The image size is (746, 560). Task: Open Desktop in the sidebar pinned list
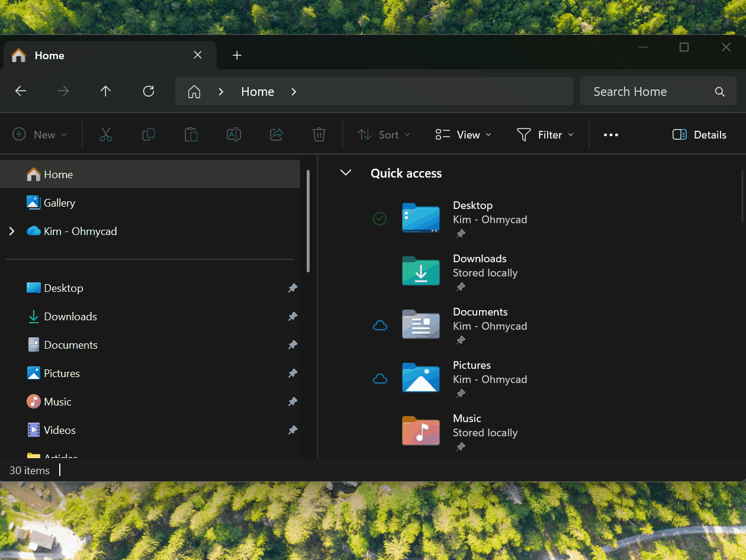point(150,288)
